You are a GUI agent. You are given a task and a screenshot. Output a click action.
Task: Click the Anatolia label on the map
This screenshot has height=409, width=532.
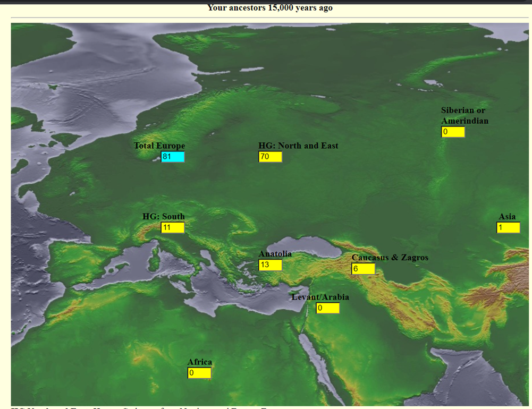click(x=275, y=254)
